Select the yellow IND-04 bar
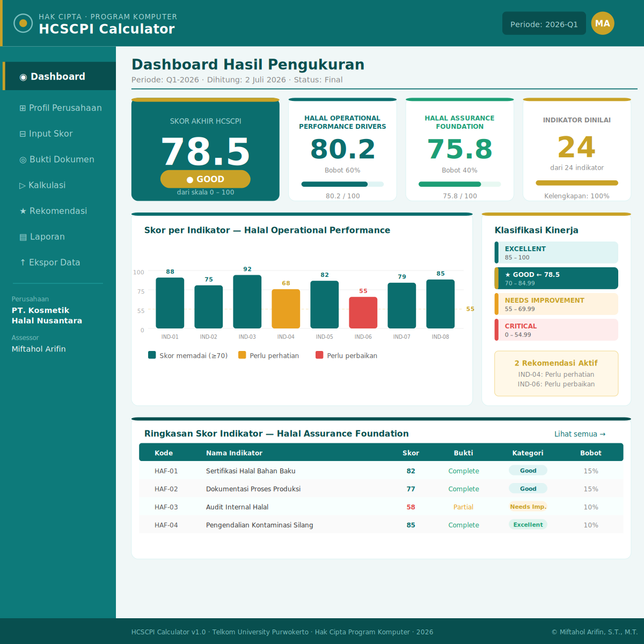The image size is (644, 644). (x=286, y=309)
